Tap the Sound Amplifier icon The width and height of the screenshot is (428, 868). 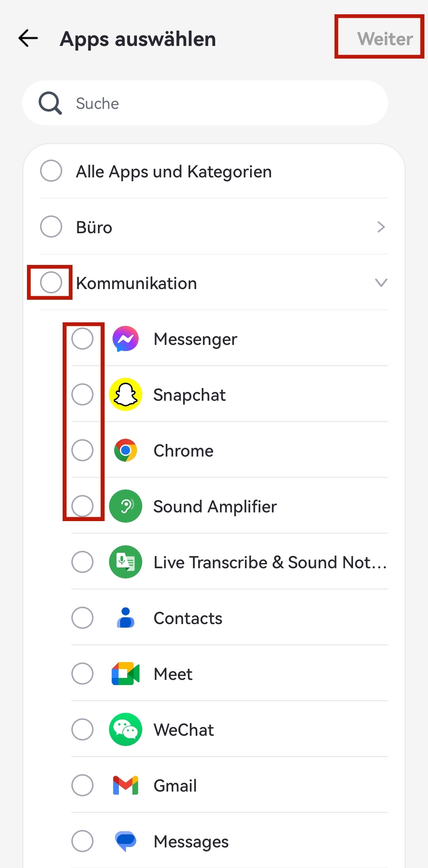126,506
